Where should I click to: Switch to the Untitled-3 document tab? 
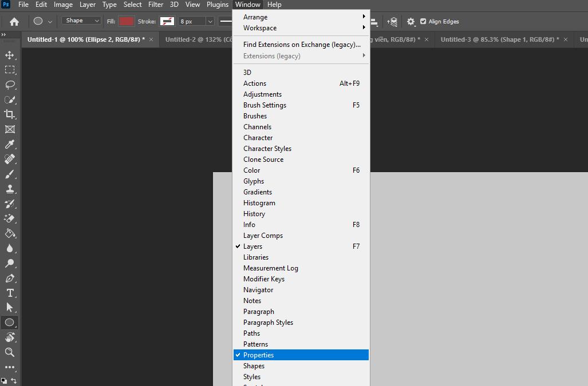496,40
